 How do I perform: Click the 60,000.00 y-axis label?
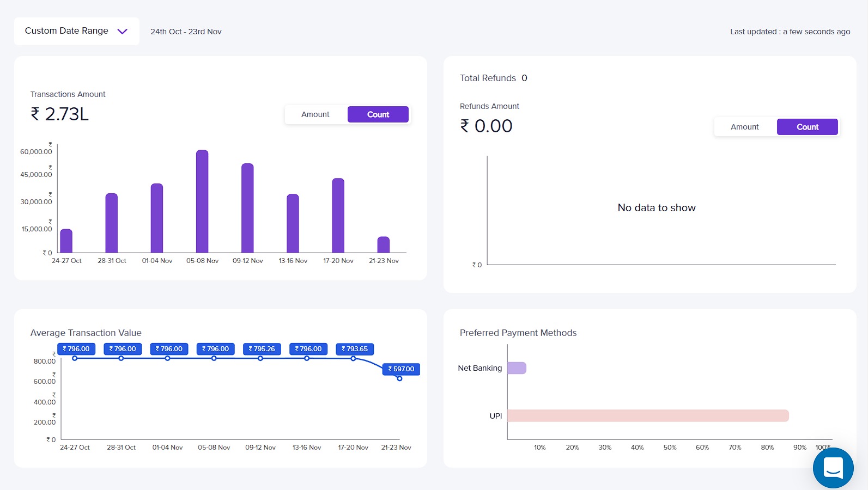coord(36,151)
